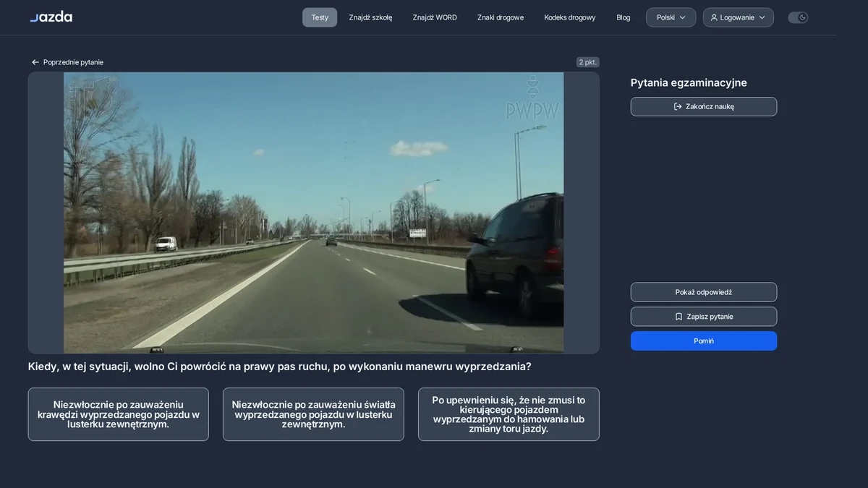The image size is (868, 488).
Task: Go to Znajdź szkołę
Action: coord(370,17)
